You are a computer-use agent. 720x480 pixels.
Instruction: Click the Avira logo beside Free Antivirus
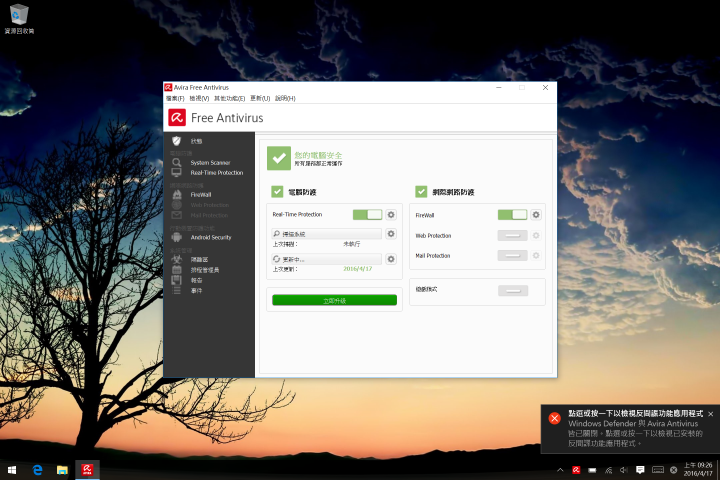(177, 118)
